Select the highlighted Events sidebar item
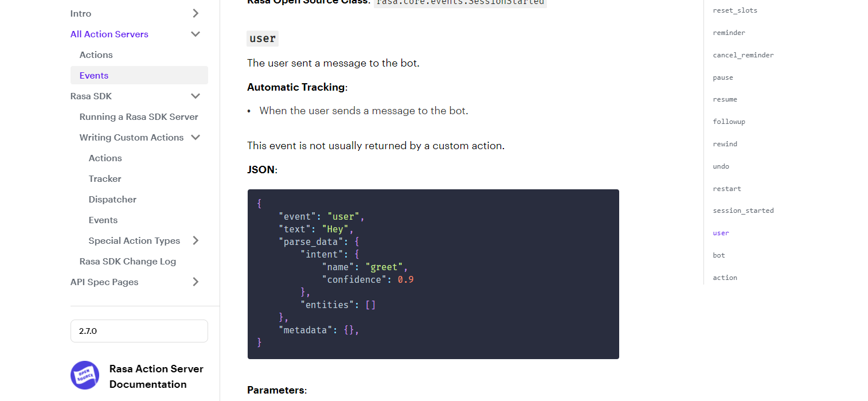Viewport: 868px width, 401px height. tap(94, 75)
